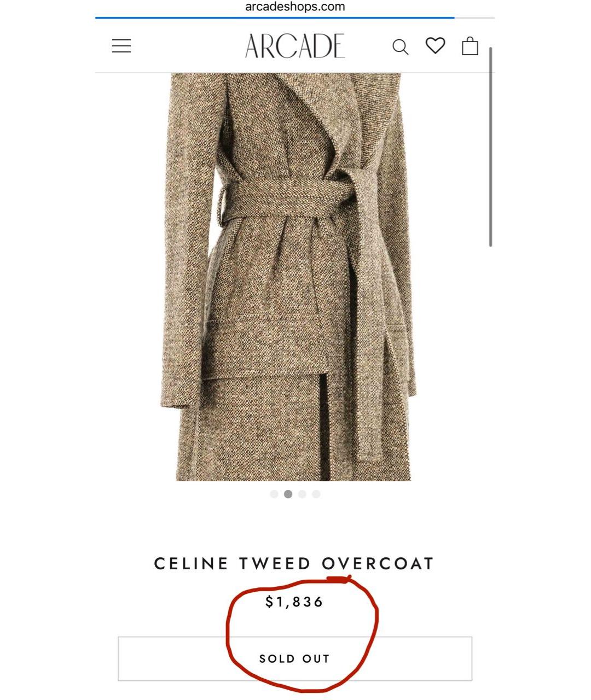Open the hamburger navigation menu
This screenshot has height=700, width=591.
pos(121,46)
